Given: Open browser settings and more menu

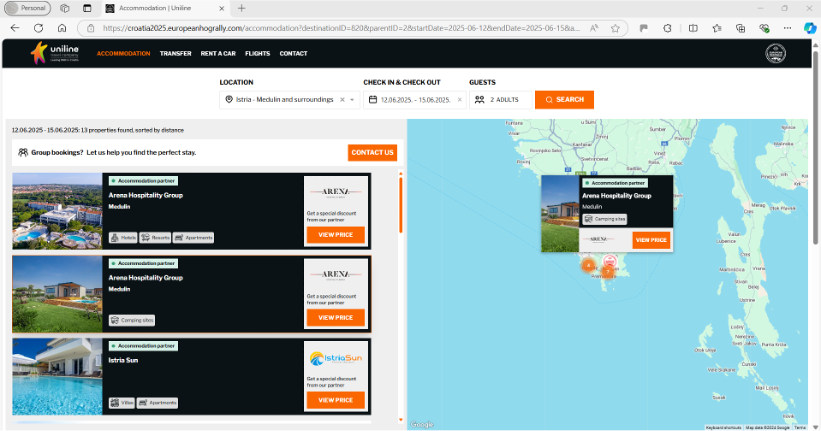Looking at the screenshot, I should pos(787,28).
